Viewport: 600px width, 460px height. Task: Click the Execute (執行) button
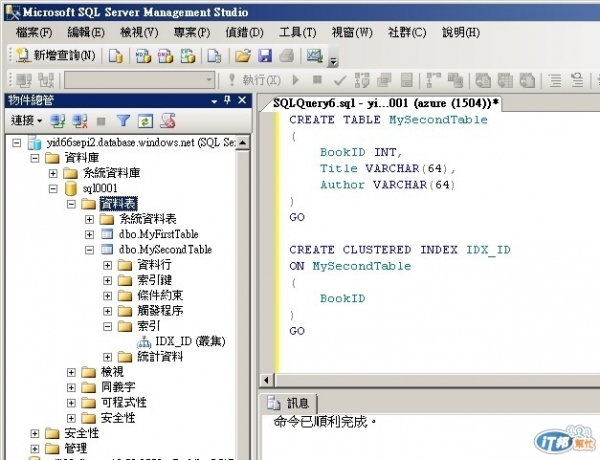coord(254,80)
